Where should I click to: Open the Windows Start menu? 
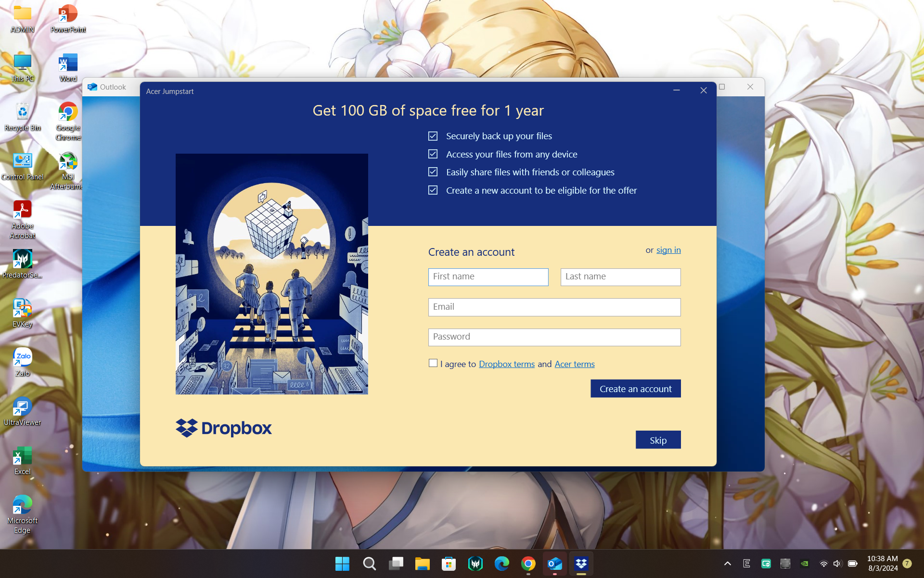coord(342,564)
